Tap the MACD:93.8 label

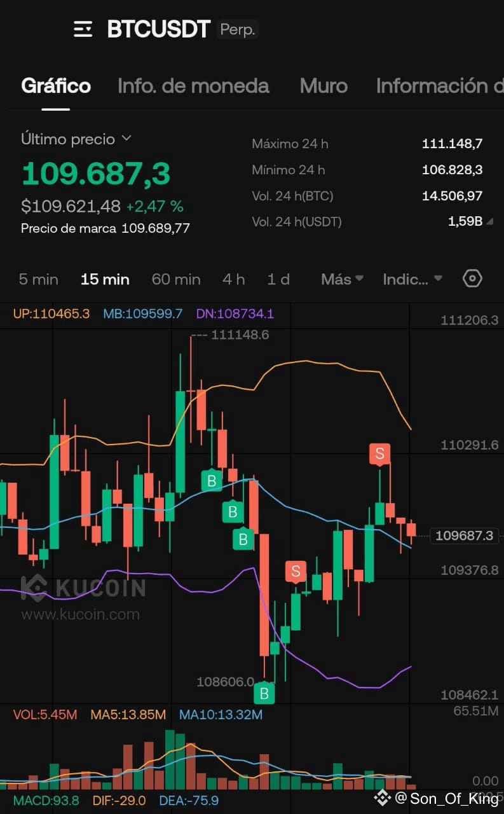point(46,801)
